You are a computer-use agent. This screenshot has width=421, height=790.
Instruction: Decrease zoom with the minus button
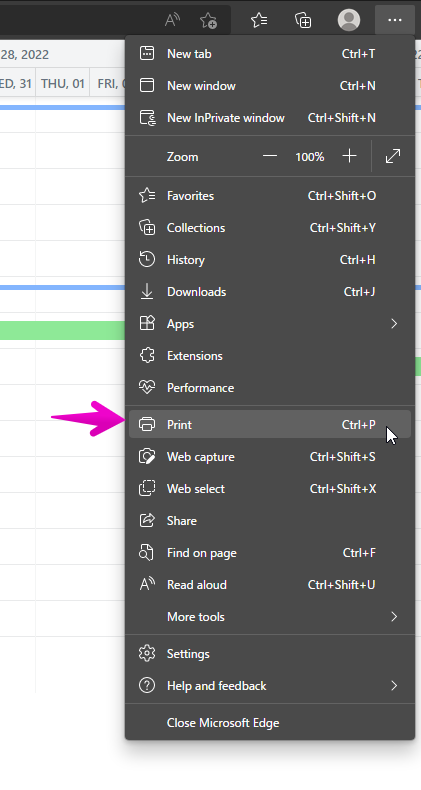(x=270, y=156)
